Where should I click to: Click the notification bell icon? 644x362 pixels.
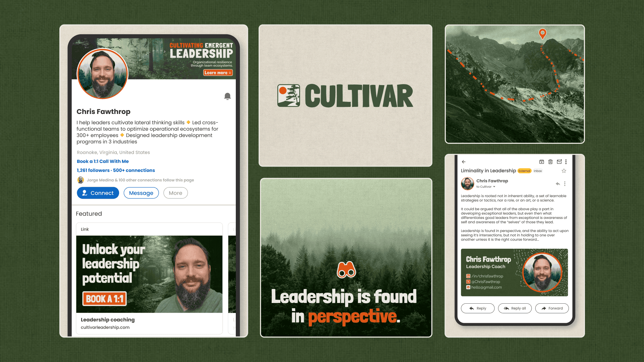(227, 96)
